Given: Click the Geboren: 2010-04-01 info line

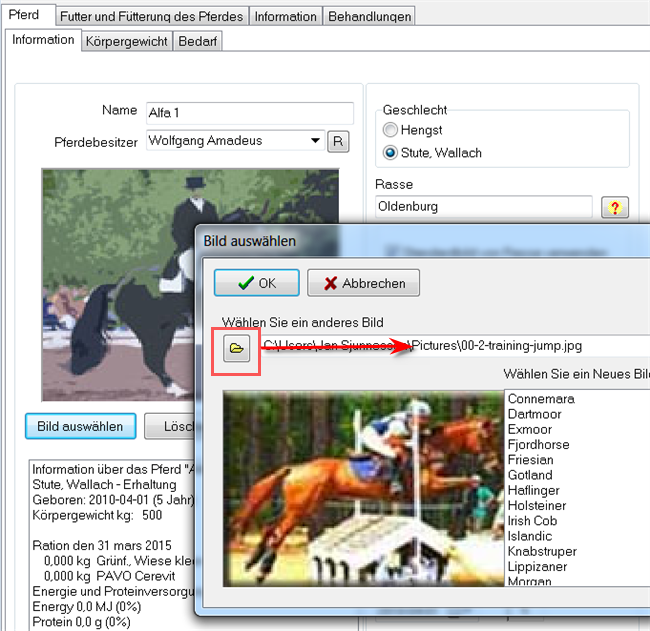Looking at the screenshot, I should pos(113,500).
